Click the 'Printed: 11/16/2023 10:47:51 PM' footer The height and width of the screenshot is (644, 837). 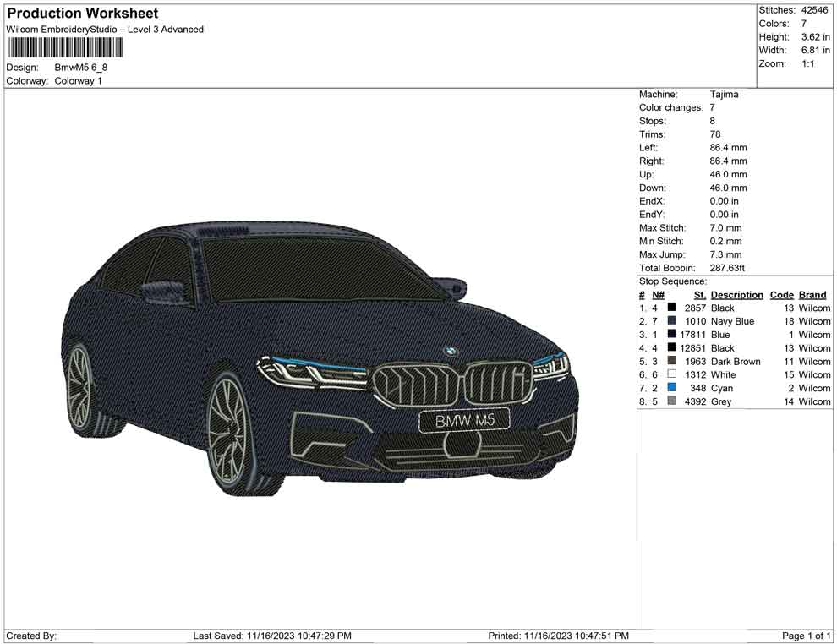[x=558, y=636]
